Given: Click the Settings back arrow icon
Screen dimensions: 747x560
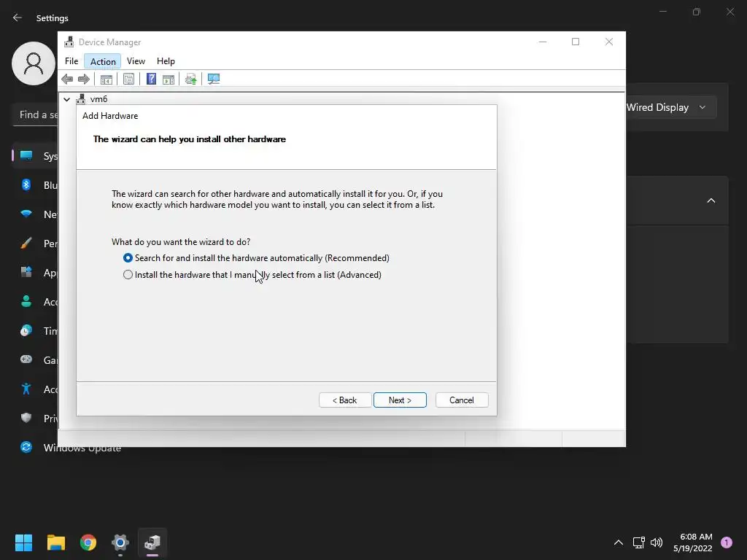Looking at the screenshot, I should coord(18,17).
